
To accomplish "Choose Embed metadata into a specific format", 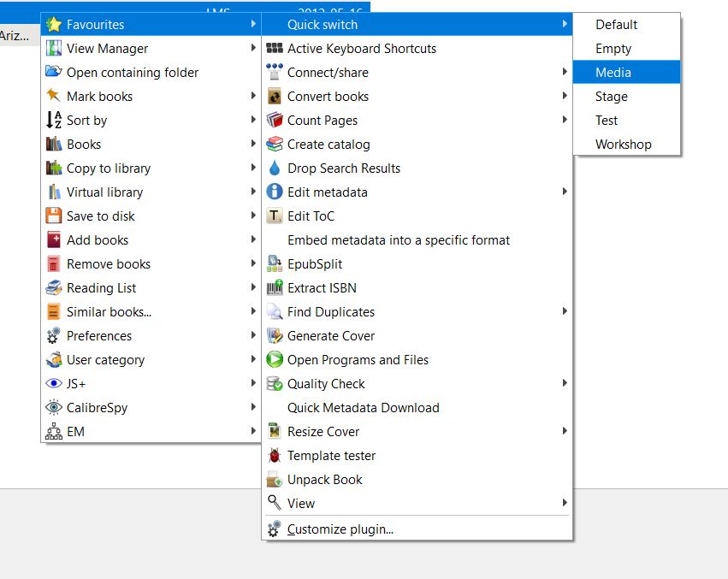I will [x=398, y=240].
